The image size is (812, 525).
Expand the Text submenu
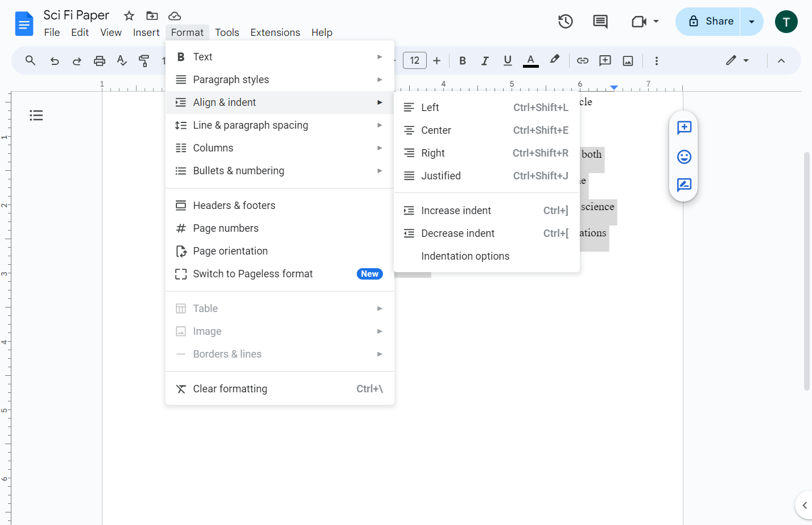tap(279, 57)
